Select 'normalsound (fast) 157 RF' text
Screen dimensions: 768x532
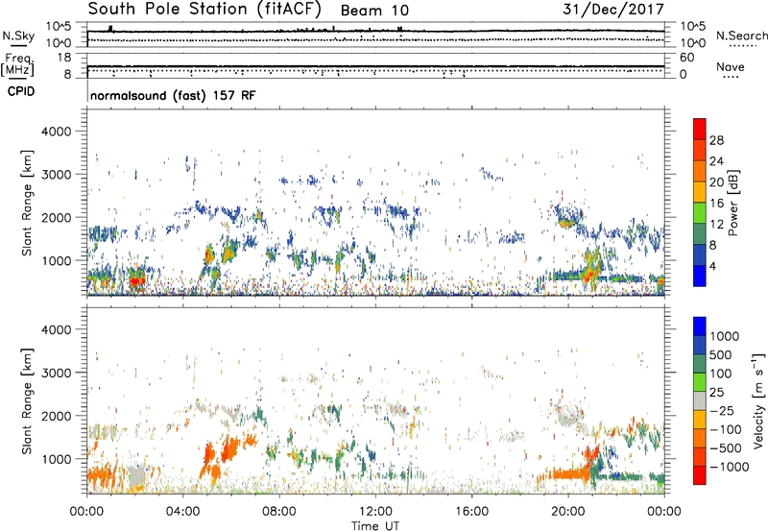(173, 95)
